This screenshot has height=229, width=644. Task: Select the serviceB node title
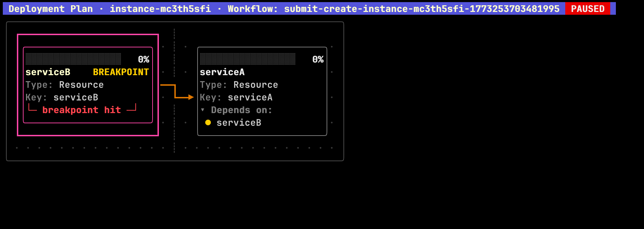tap(48, 72)
